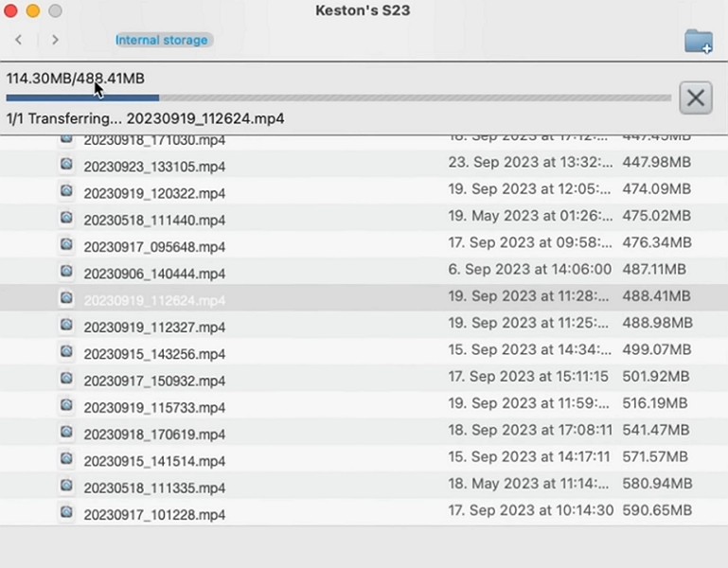Click date 23. Sep 2023 at 13:32

530,162
